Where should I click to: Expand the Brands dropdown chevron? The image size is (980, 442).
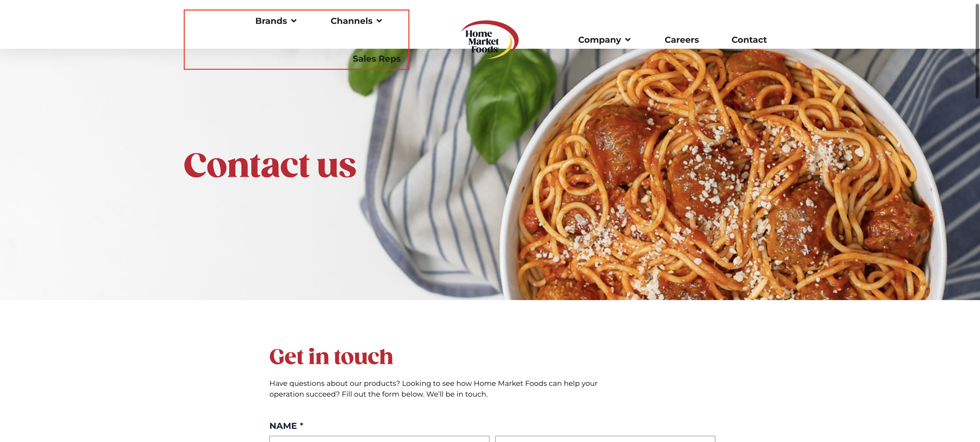click(294, 21)
